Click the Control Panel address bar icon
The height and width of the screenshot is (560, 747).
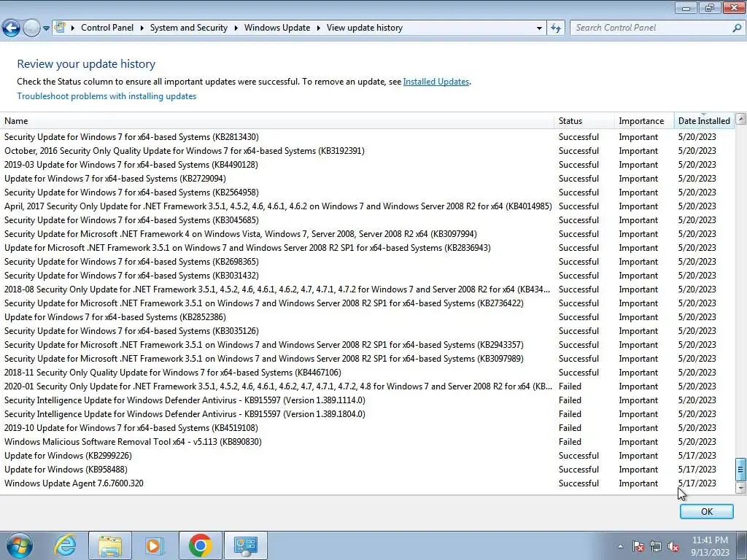[60, 28]
